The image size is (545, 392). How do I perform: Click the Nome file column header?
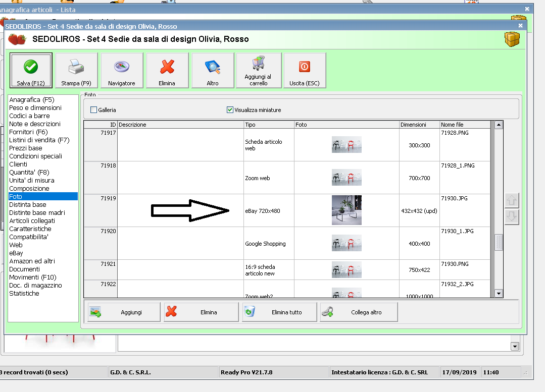(x=465, y=125)
